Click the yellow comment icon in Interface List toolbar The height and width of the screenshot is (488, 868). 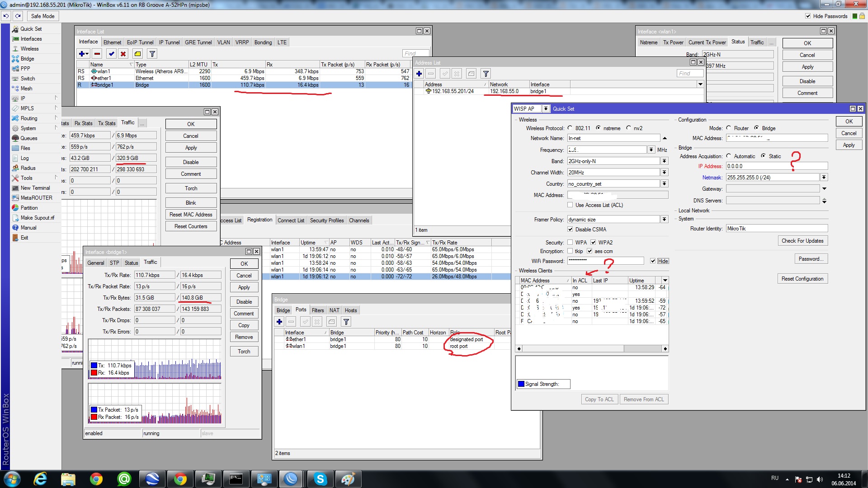coord(138,54)
